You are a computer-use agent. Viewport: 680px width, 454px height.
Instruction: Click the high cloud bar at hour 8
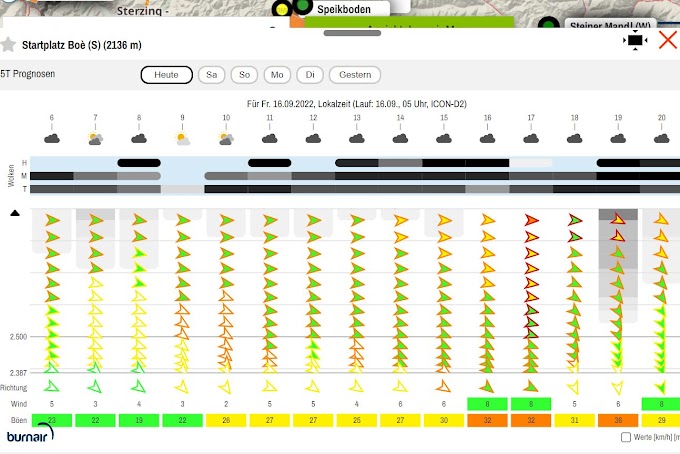click(139, 163)
